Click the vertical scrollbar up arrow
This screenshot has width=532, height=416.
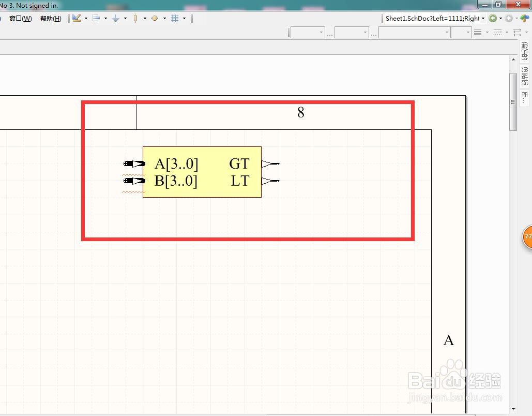513,60
